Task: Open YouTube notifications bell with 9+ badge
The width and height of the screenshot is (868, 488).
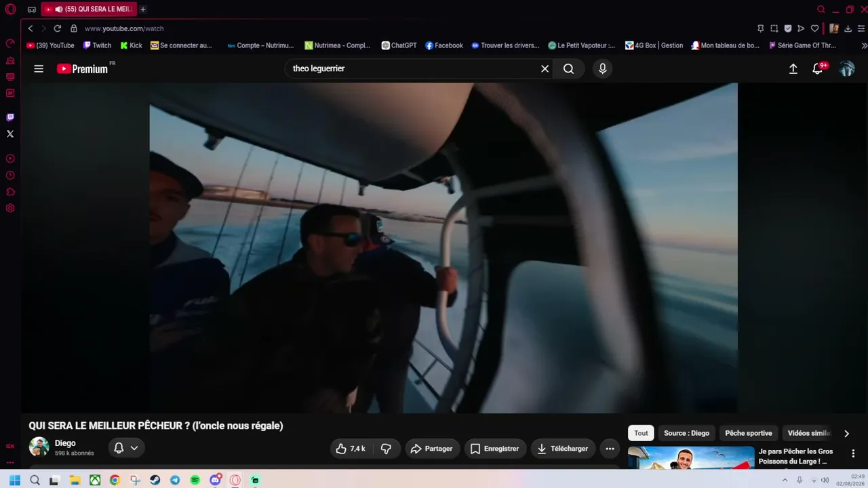Action: point(818,68)
